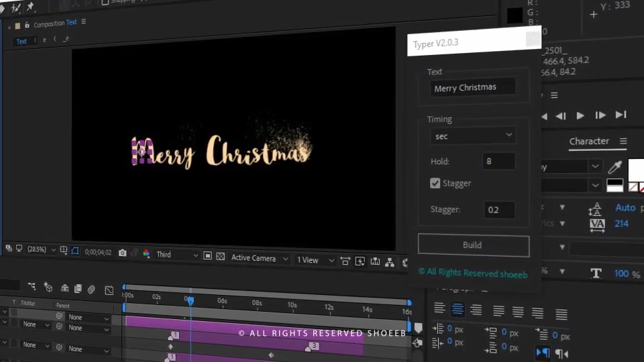Center align paragraph text
The width and height of the screenshot is (644, 362).
pos(457,308)
